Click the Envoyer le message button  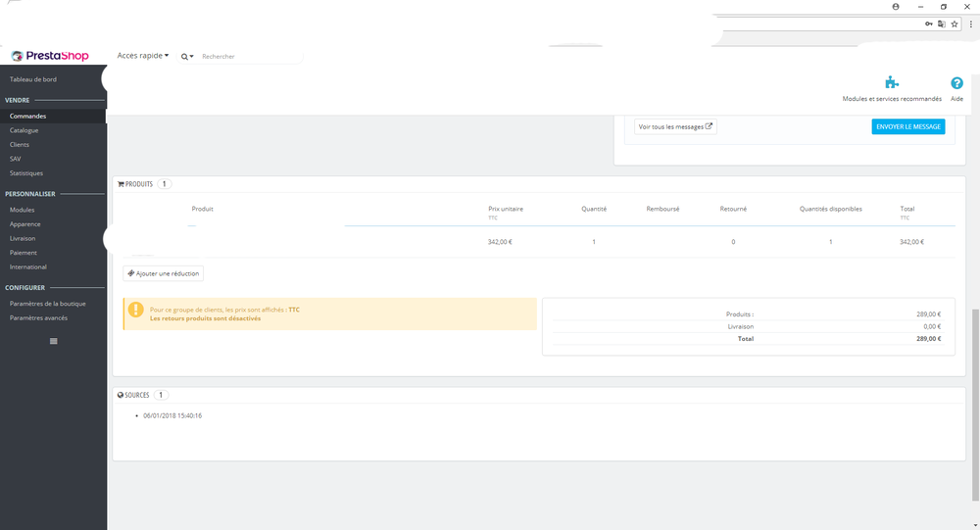coord(908,127)
